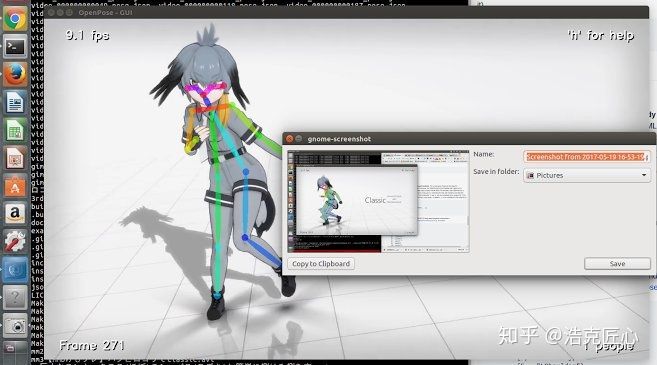Minimize the gnome-screenshot dialog
Viewport: 657px width, 365px height.
[x=299, y=139]
